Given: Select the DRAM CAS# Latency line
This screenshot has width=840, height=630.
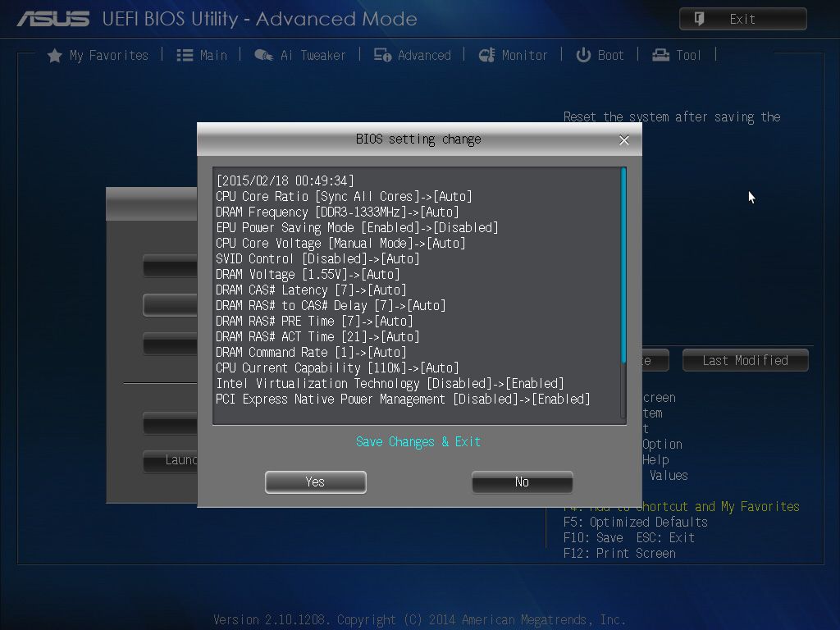Looking at the screenshot, I should 311,290.
